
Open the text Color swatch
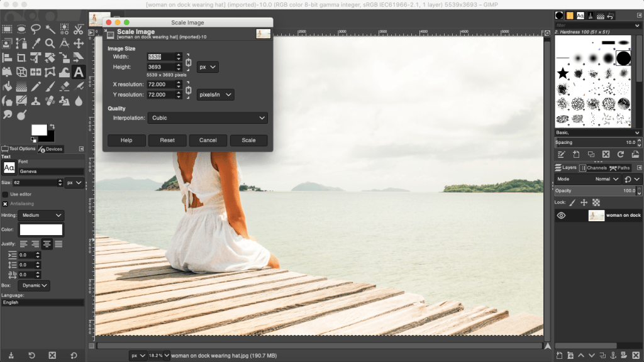point(42,229)
